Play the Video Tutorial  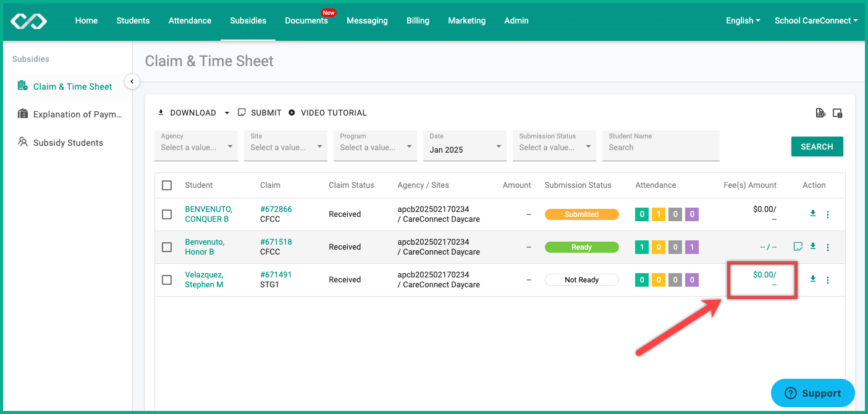coord(327,113)
